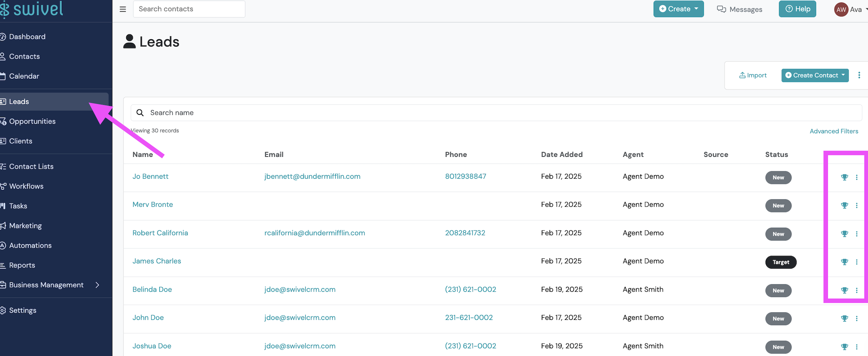Click the Help button
The height and width of the screenshot is (356, 868).
point(797,9)
